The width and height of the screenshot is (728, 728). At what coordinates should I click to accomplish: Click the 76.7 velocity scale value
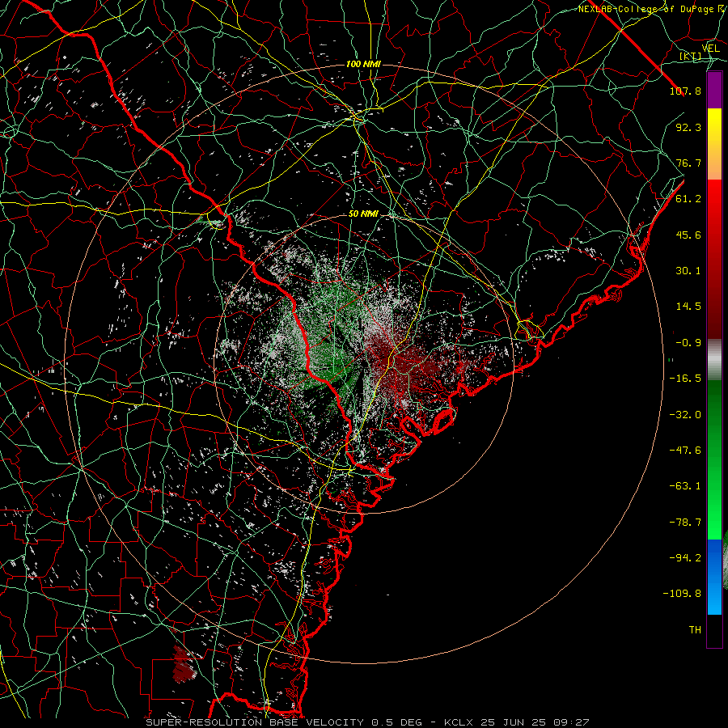point(688,163)
